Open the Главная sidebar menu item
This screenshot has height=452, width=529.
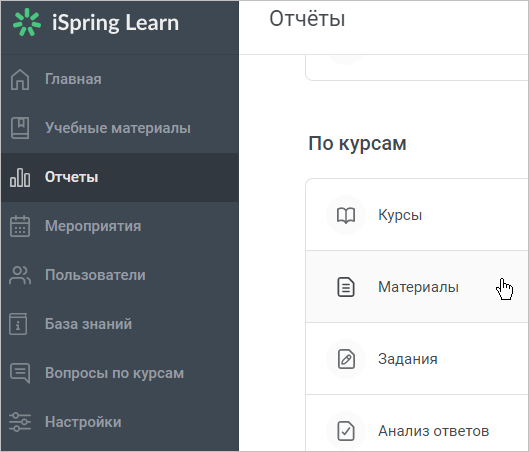[x=120, y=80]
